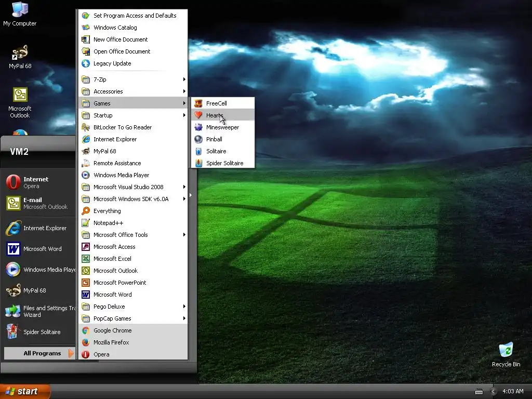Open Windows Catalog entry
Screen dimensions: 532x399
tap(133, 28)
